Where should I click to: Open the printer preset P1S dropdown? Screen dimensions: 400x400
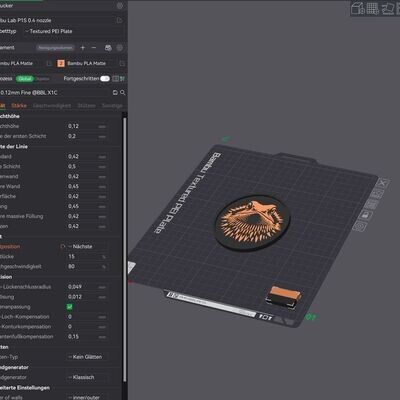click(x=57, y=20)
